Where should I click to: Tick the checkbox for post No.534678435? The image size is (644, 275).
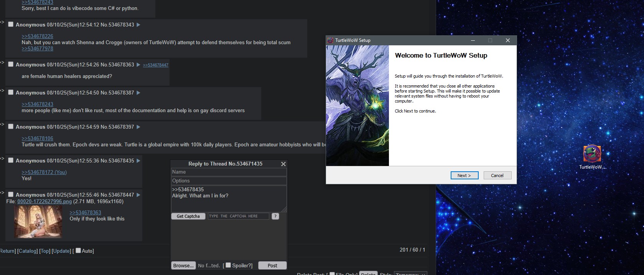(11, 160)
